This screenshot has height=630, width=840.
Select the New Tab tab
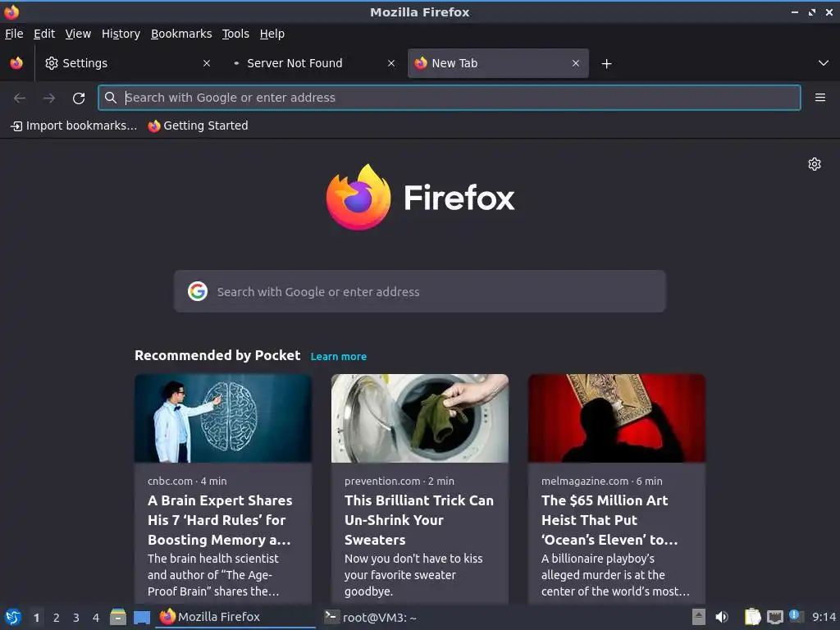[498, 63]
